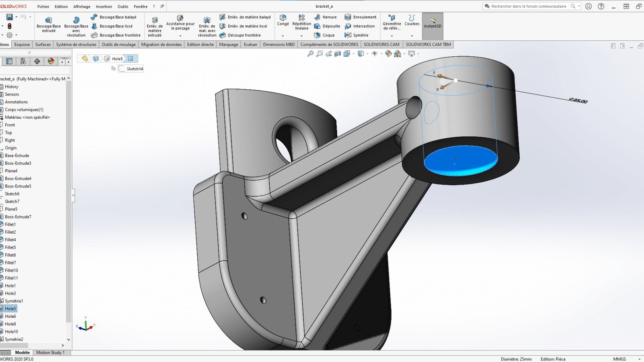
Task: Open the options gear icon
Action: [9, 35]
